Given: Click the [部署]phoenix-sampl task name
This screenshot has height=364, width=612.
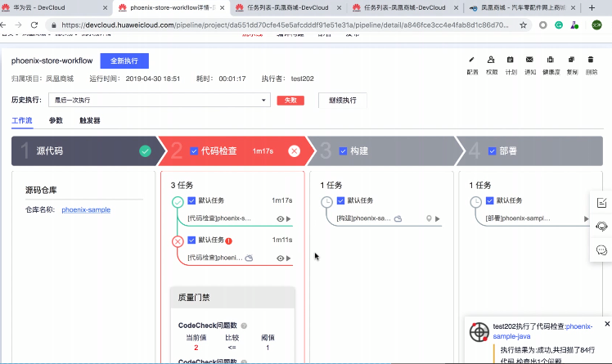Looking at the screenshot, I should click(x=518, y=218).
